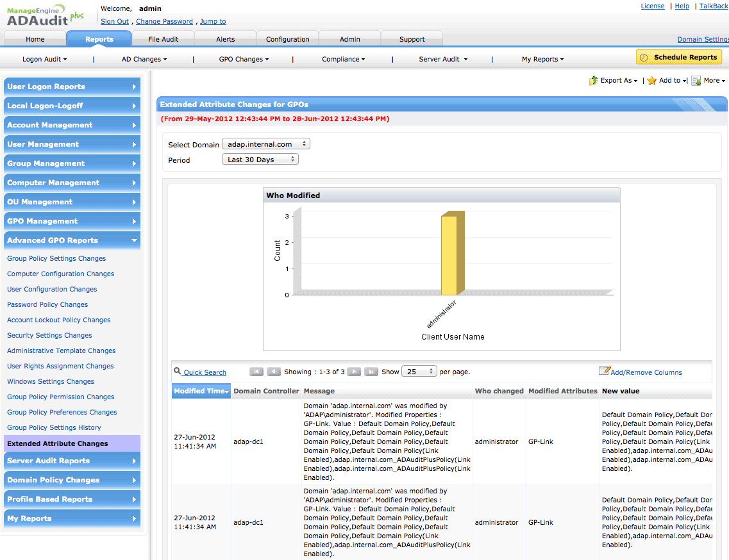Open Password Policy Changes report
The width and height of the screenshot is (729, 560).
[x=47, y=305]
